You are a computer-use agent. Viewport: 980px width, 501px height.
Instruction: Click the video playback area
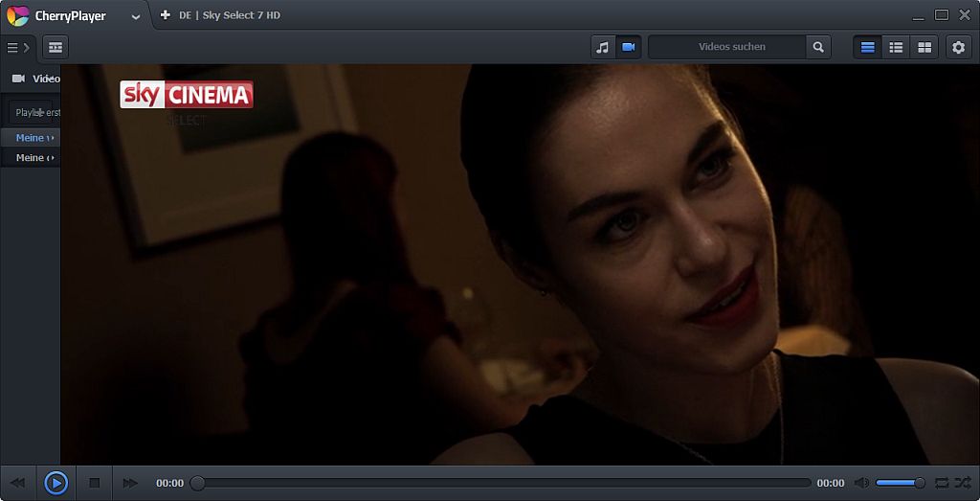520,264
